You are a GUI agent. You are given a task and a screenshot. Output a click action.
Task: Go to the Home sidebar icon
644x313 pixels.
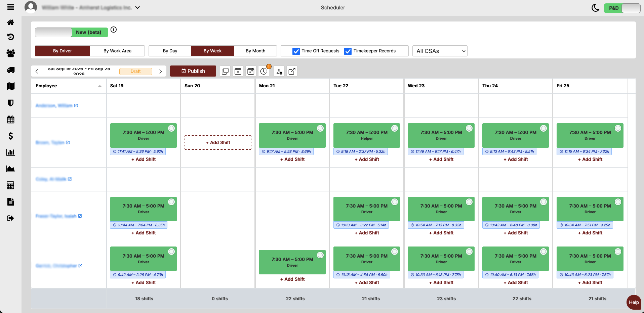click(x=11, y=23)
